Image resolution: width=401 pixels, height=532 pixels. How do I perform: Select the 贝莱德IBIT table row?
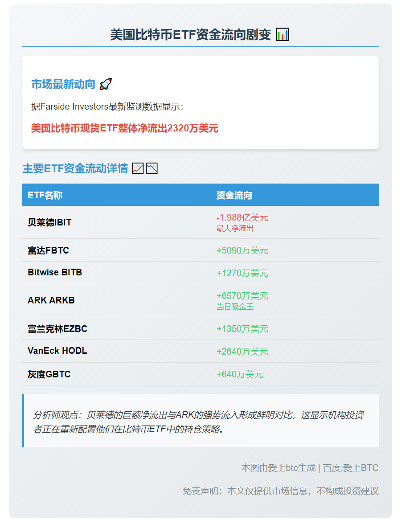tap(200, 222)
